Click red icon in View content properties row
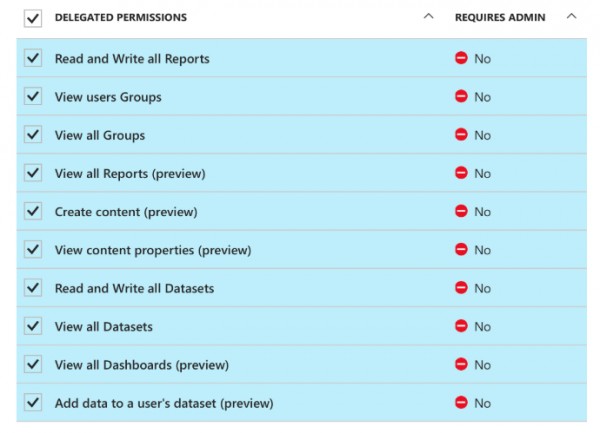 (x=461, y=249)
